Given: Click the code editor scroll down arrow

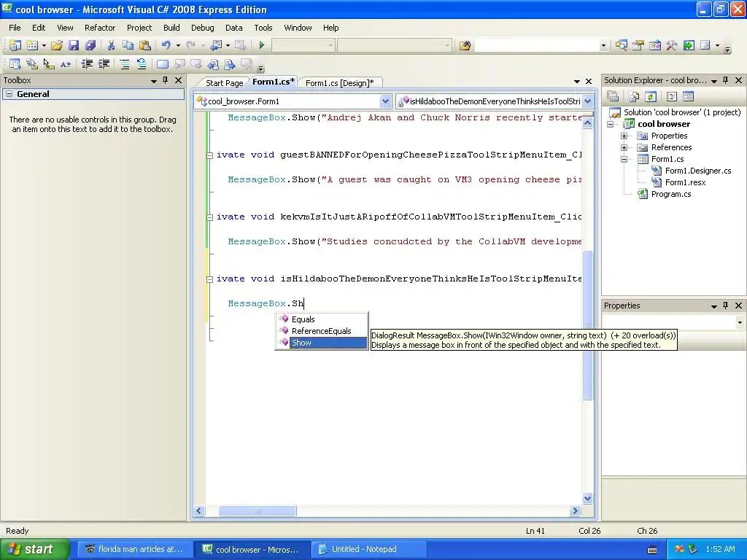Looking at the screenshot, I should (x=588, y=499).
